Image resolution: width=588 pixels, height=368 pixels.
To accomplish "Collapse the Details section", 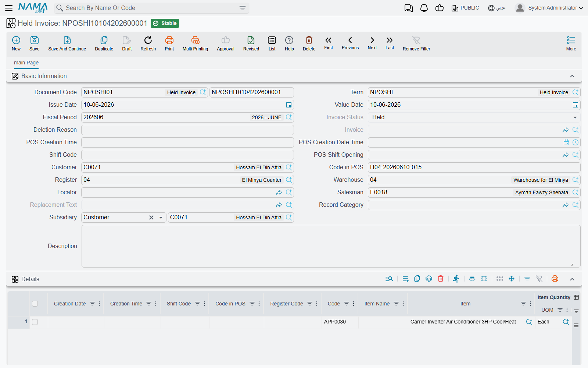I will 572,279.
